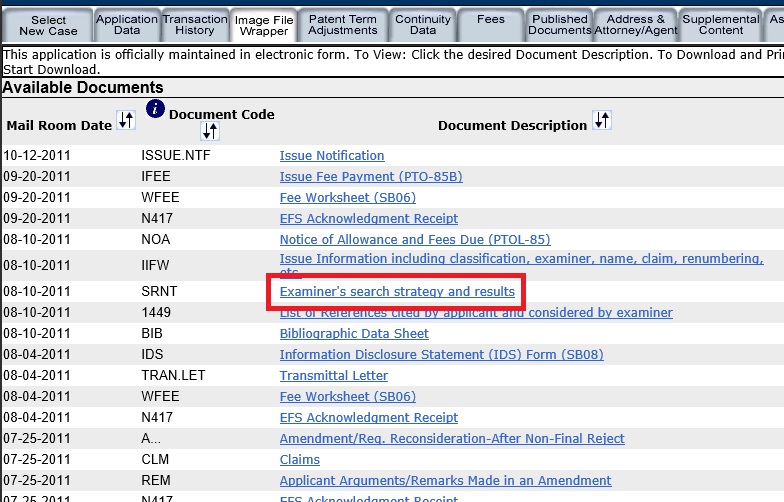
Task: Open Notice of Allowance and Fees Due
Action: click(415, 240)
